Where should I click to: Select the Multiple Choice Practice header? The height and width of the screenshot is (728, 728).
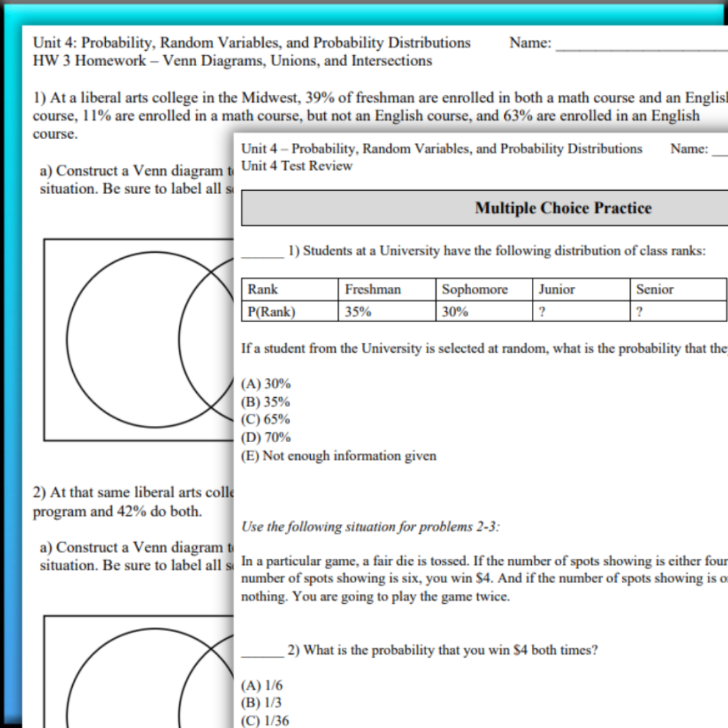pos(563,208)
